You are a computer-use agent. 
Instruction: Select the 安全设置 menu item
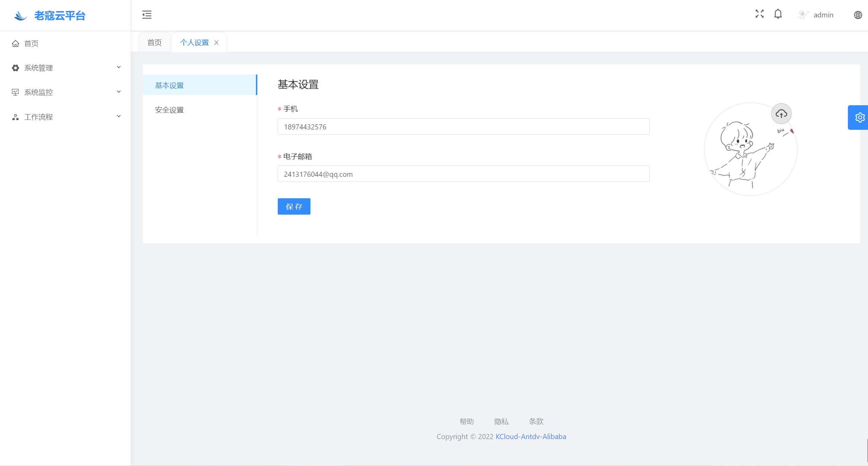[x=169, y=110]
